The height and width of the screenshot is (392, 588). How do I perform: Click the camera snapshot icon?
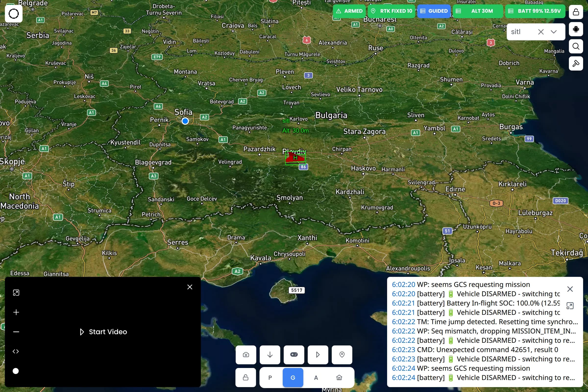246,355
